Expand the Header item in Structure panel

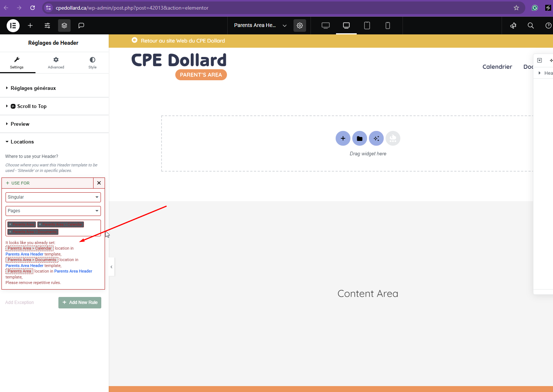click(x=540, y=73)
